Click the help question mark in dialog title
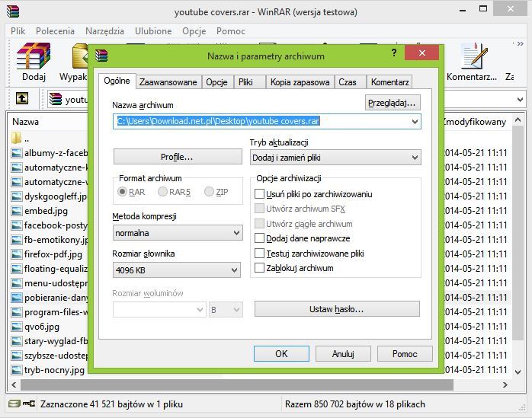 (x=393, y=53)
